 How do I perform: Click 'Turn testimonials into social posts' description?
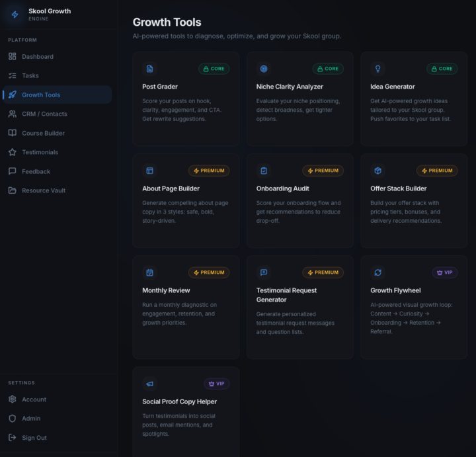click(178, 425)
